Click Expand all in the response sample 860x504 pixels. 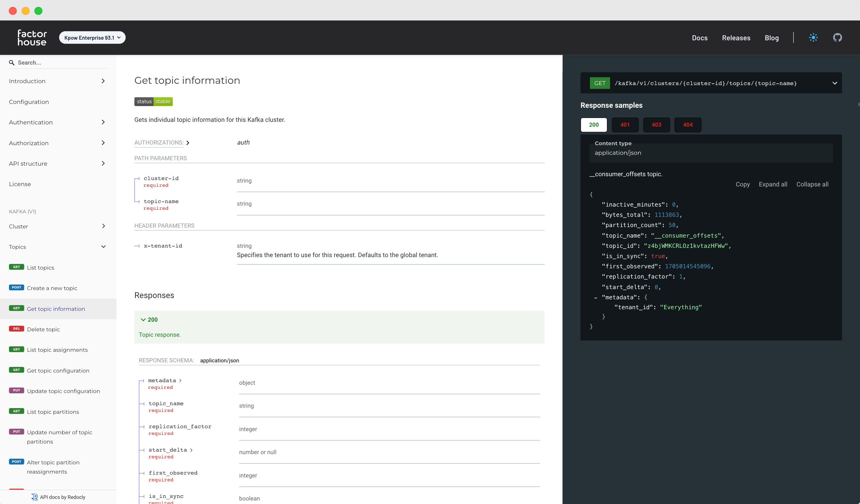click(773, 184)
